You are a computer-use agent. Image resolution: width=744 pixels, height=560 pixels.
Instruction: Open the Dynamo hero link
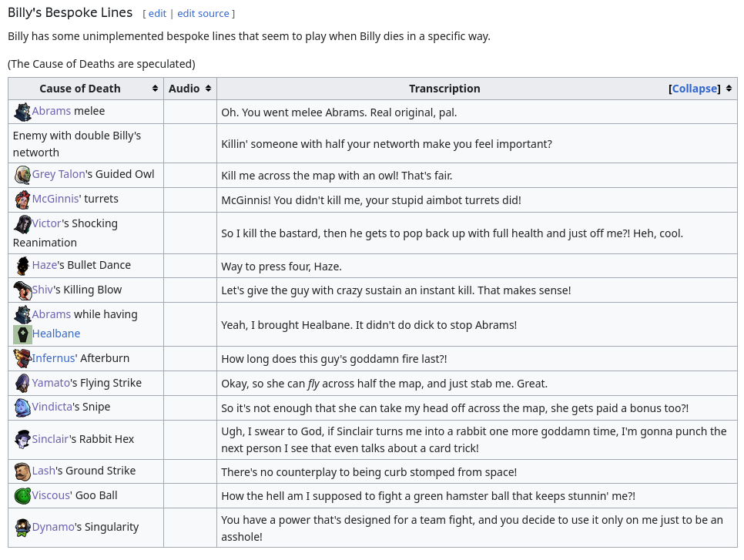tap(53, 527)
